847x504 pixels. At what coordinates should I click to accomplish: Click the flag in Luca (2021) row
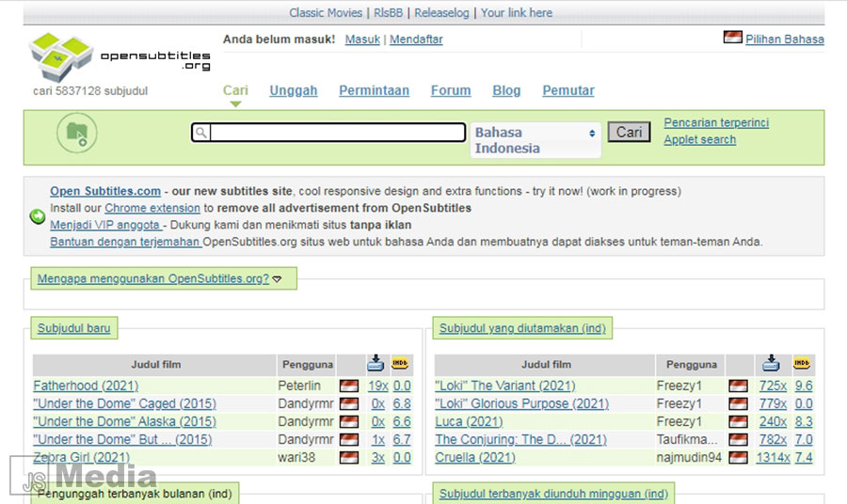click(x=738, y=421)
